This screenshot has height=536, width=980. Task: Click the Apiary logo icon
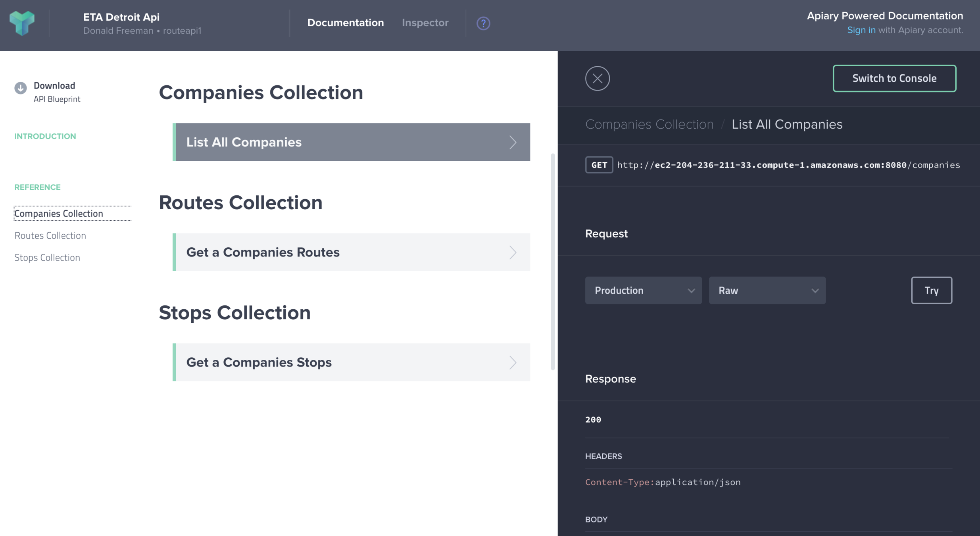(x=22, y=23)
